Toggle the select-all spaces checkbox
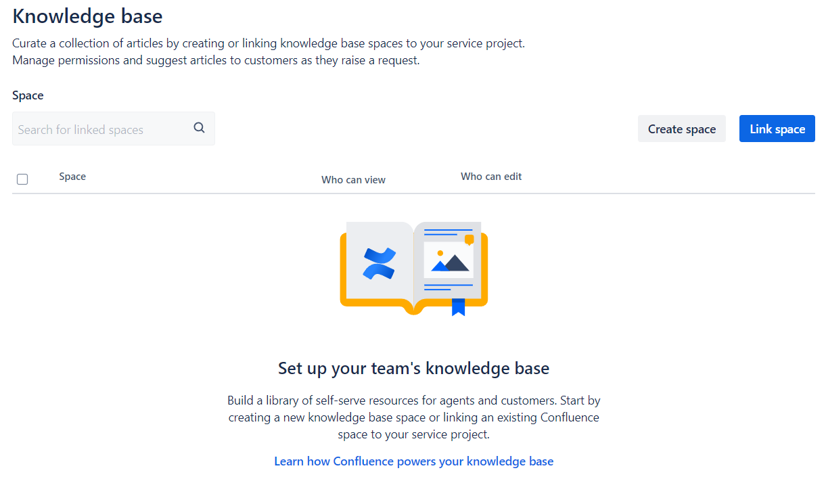Screen dimensions: 826x504 point(22,179)
